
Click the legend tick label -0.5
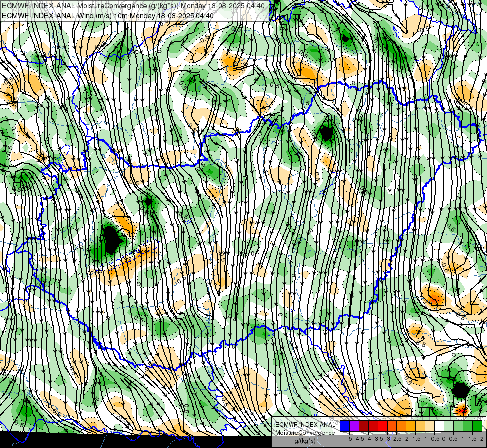pos(434,439)
